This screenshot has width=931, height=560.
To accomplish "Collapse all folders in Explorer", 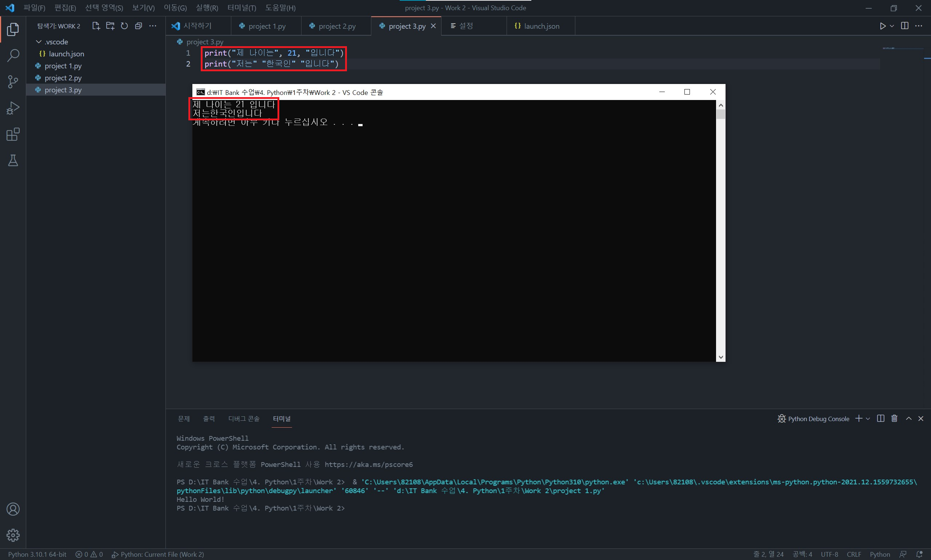I will pos(139,26).
